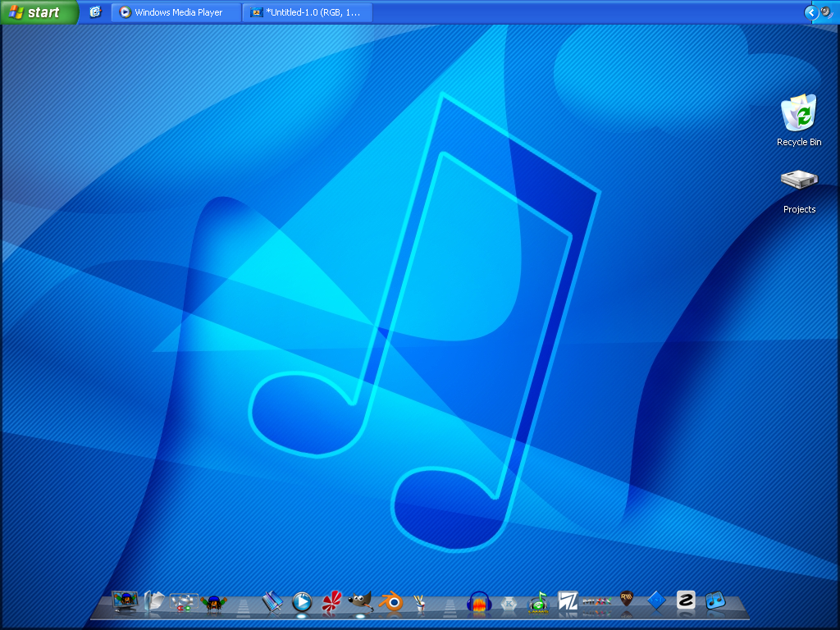
Task: Select the hexagonal K app icon
Action: 510,603
